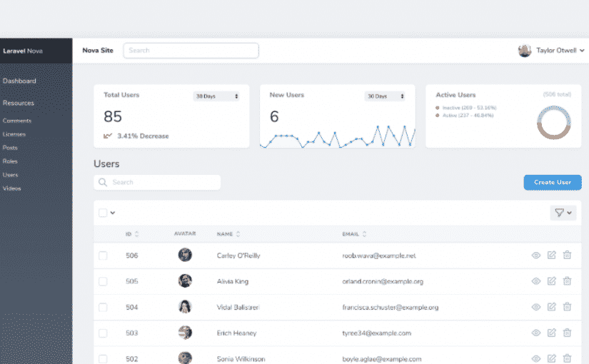The width and height of the screenshot is (589, 364).
Task: Click the 3.41% Decrease text
Action: pyautogui.click(x=143, y=136)
